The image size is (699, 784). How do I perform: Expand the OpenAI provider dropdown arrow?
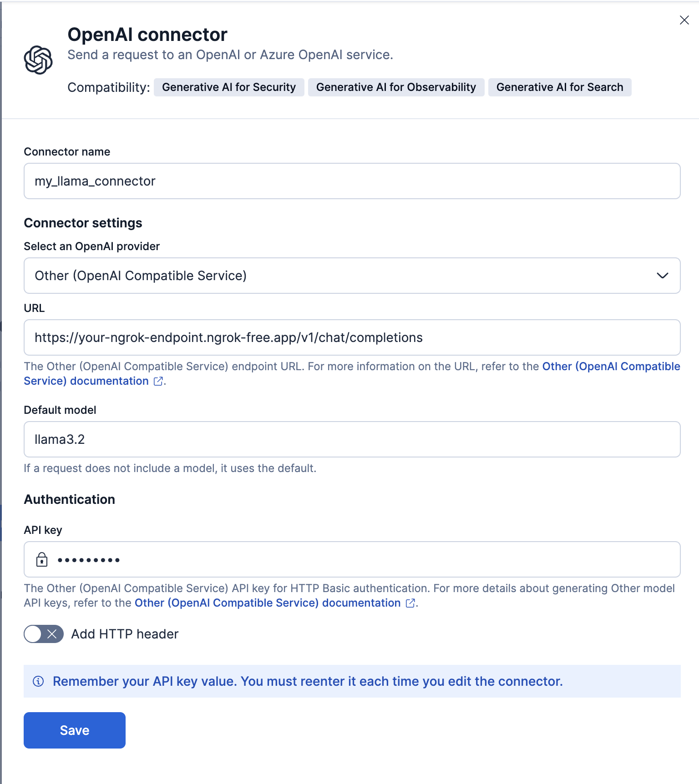pos(662,276)
